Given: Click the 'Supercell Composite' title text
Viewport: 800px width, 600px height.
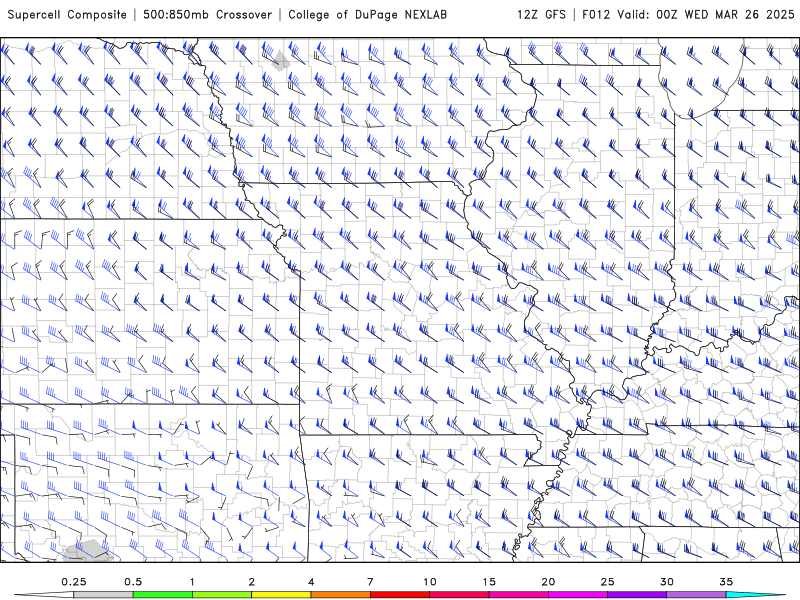Looking at the screenshot, I should pos(67,15).
